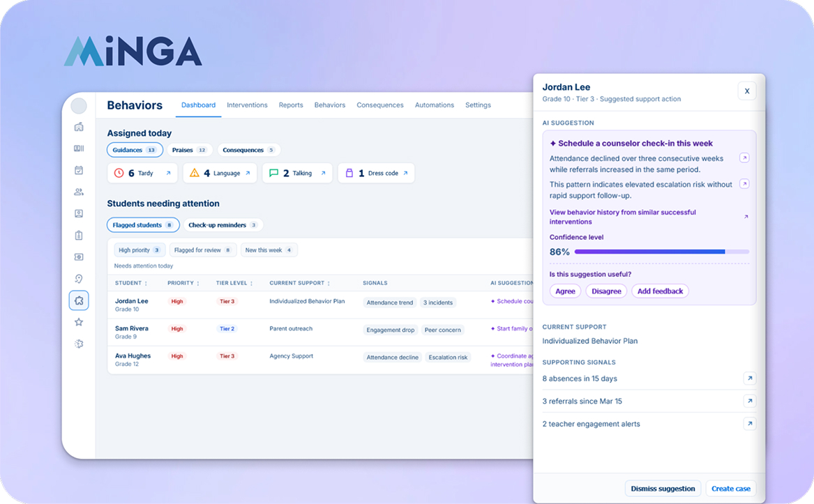Open arrow on the 4 Language card
The image size is (814, 504).
[248, 174]
